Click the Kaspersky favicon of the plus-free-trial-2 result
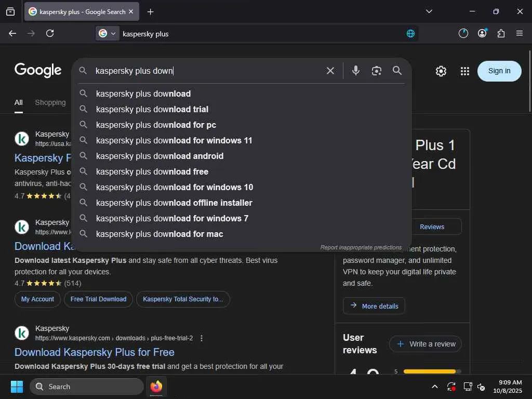This screenshot has height=399, width=532. (x=22, y=333)
